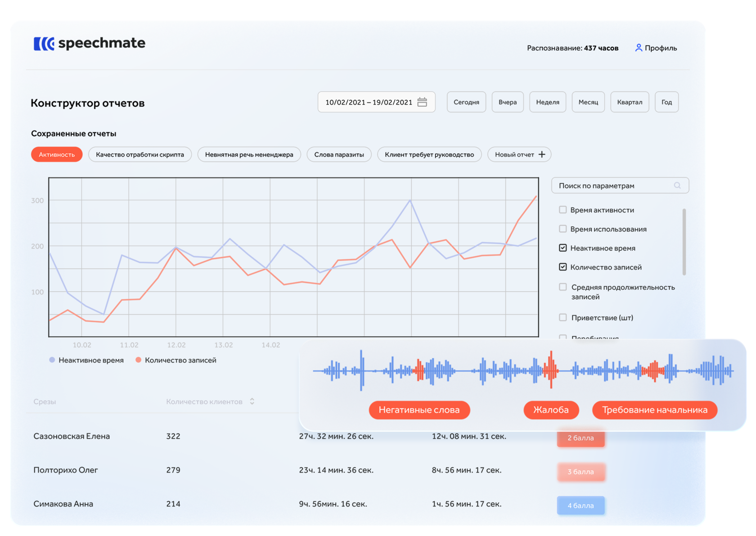This screenshot has width=756, height=536.
Task: Click the red legend dot for Количество записей
Action: point(138,360)
